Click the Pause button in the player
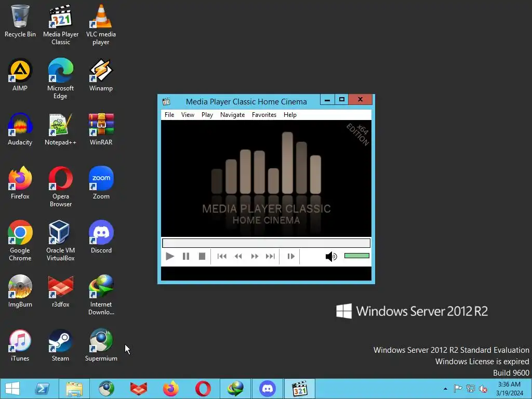 tap(186, 256)
